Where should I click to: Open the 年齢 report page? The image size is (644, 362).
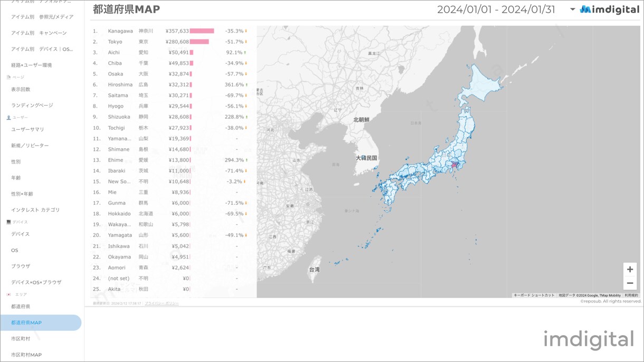16,178
